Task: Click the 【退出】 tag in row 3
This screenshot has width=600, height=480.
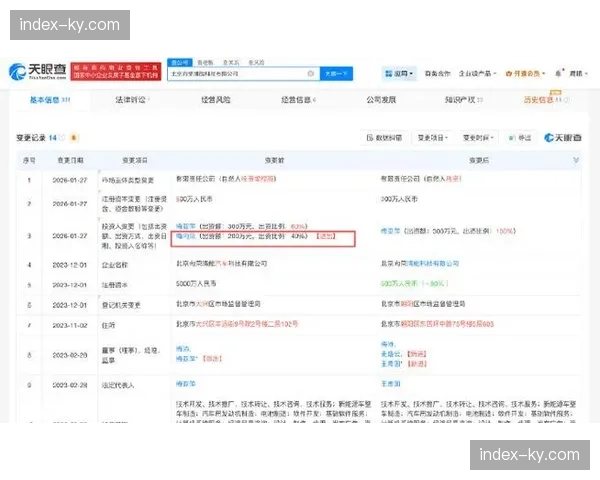Action: [x=326, y=236]
